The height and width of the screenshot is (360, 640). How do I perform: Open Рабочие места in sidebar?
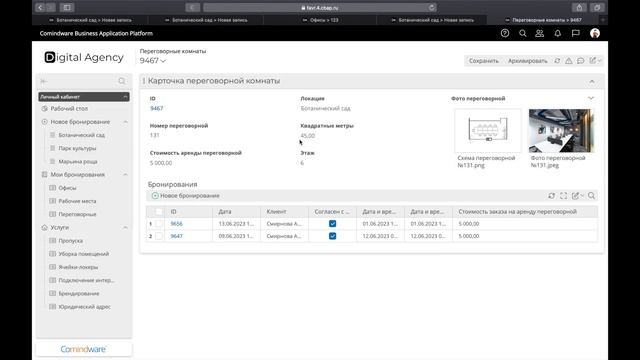(x=77, y=201)
